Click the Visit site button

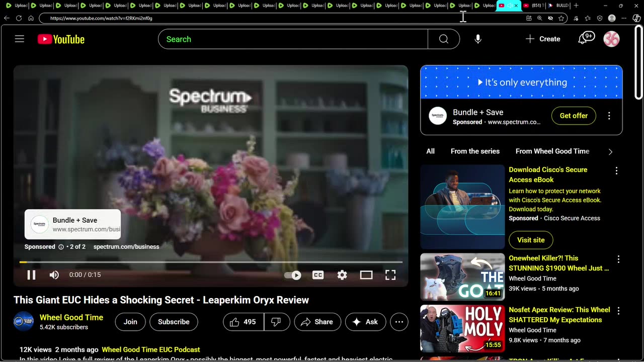[531, 240]
